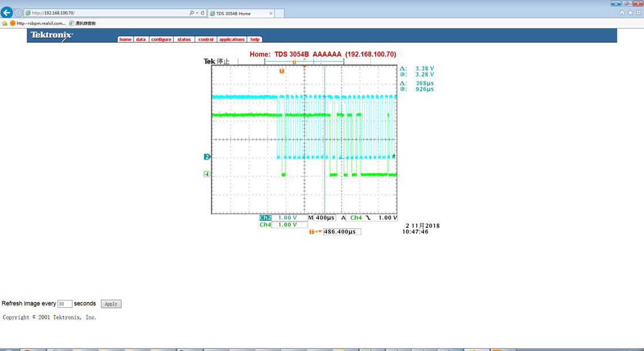Click the channel 2 ground reference marker
This screenshot has width=644, height=351.
pyautogui.click(x=207, y=157)
